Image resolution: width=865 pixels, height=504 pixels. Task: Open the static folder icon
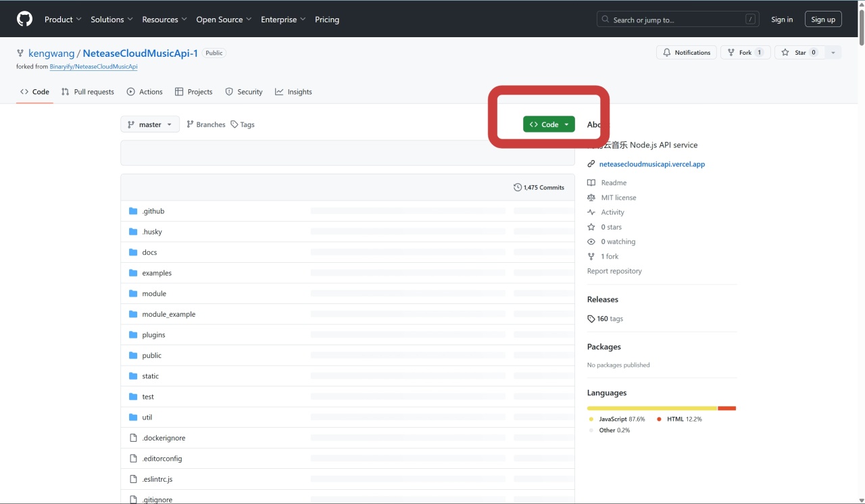click(x=133, y=376)
